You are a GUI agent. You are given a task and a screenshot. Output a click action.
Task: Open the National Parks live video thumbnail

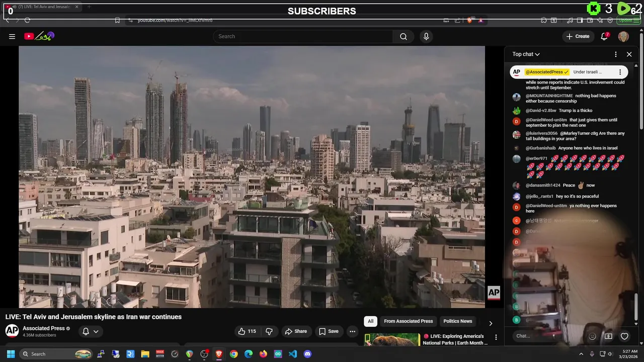point(392,340)
